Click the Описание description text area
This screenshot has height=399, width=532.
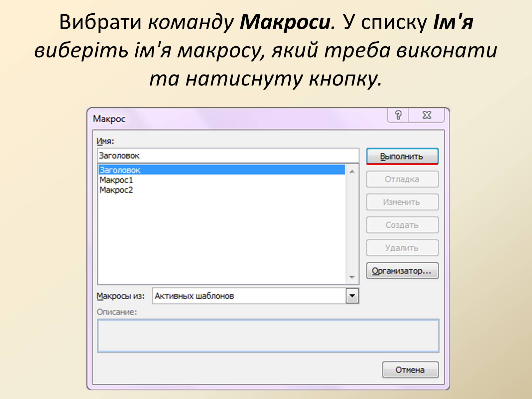pos(268,336)
